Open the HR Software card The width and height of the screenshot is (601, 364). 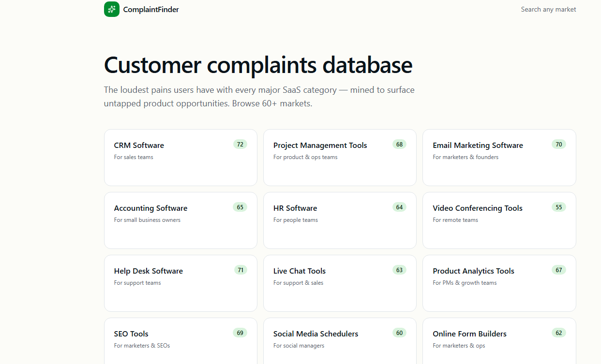[340, 220]
